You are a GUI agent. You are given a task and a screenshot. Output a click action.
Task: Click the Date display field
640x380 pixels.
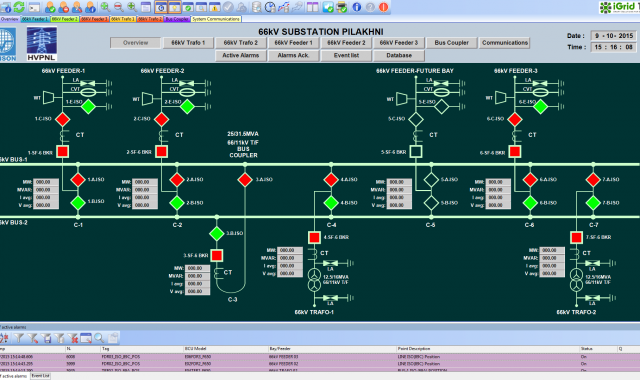(x=614, y=36)
